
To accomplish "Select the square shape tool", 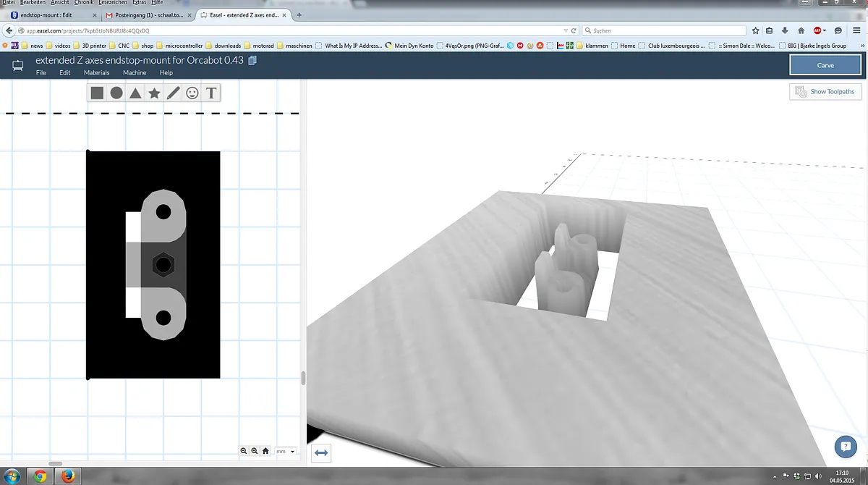I will pos(97,93).
